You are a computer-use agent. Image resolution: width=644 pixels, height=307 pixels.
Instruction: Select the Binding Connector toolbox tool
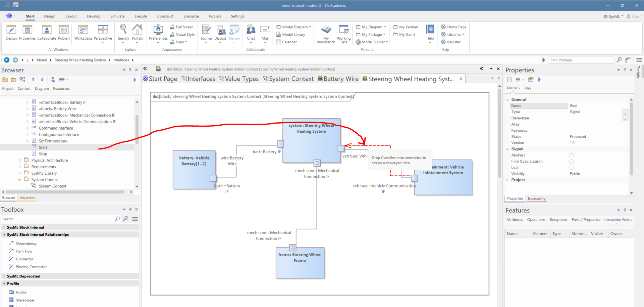pos(31,267)
